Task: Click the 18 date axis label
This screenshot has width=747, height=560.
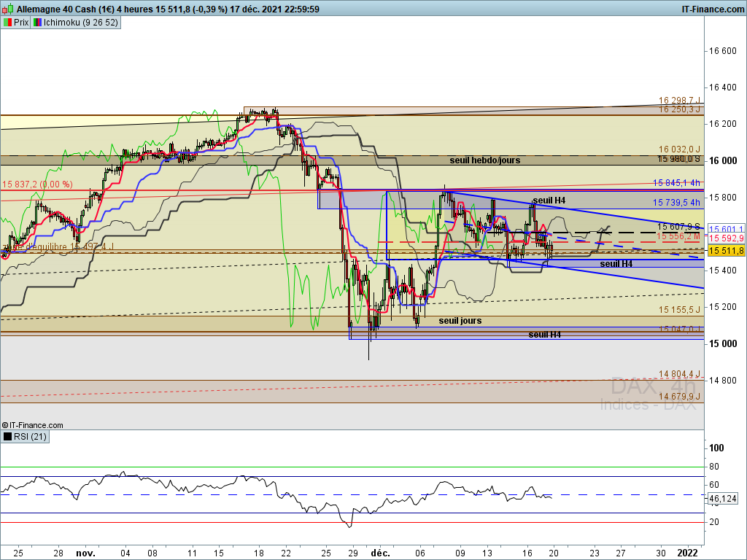Action: [x=259, y=553]
